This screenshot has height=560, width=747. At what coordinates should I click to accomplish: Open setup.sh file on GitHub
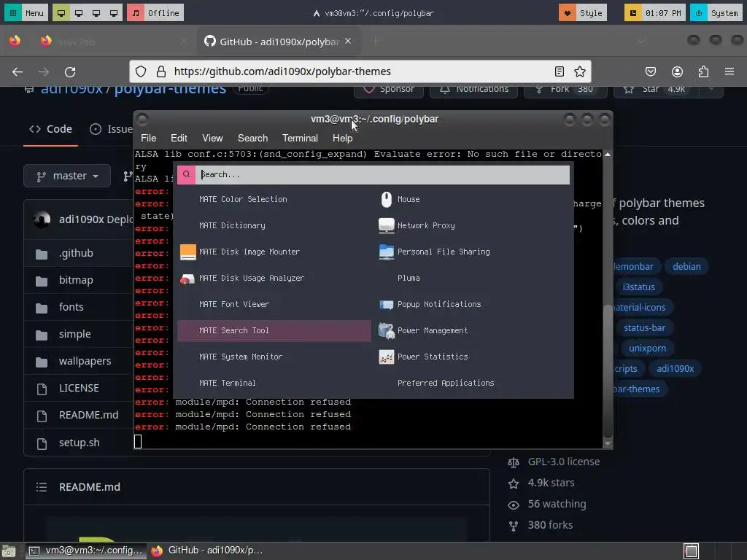79,443
